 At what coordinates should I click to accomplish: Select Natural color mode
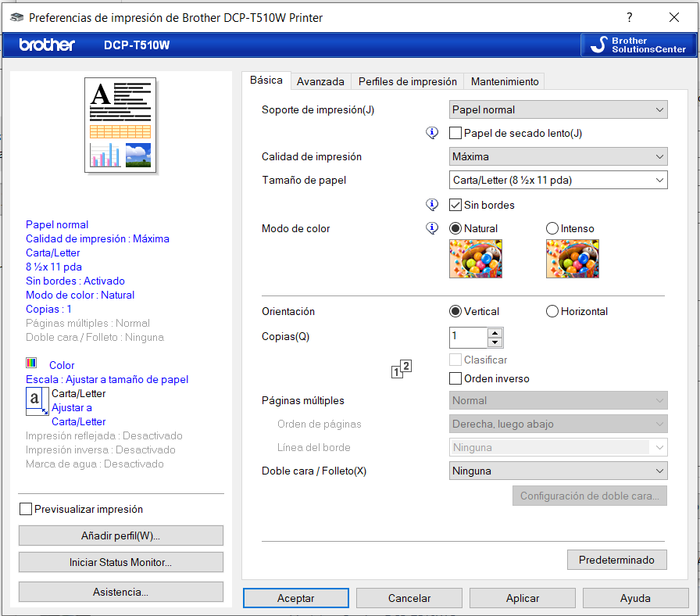(x=455, y=228)
